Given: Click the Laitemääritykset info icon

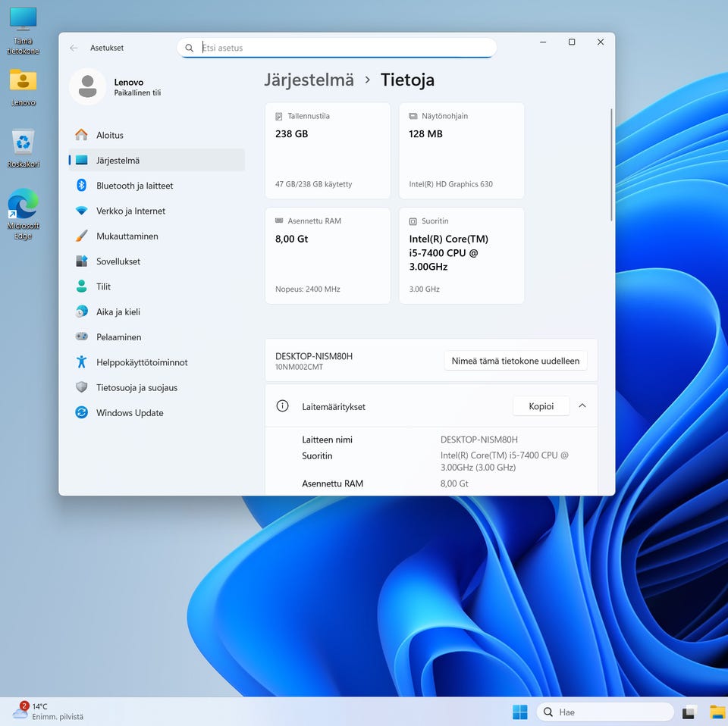Looking at the screenshot, I should click(x=282, y=406).
